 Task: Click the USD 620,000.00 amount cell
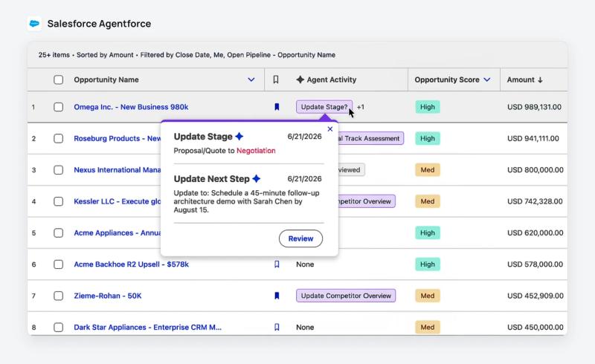[535, 233]
